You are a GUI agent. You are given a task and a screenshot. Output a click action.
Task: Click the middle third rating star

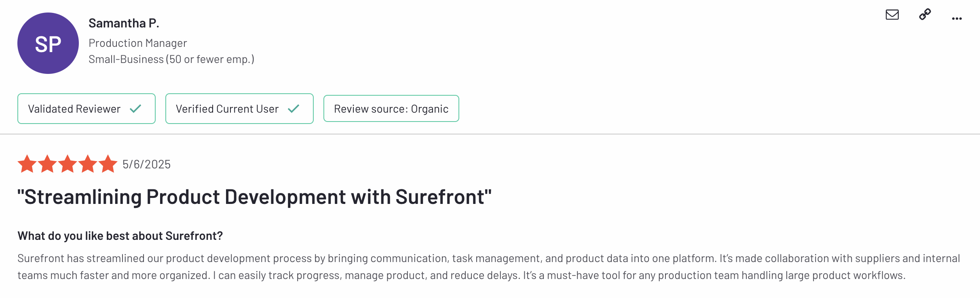coord(68,164)
